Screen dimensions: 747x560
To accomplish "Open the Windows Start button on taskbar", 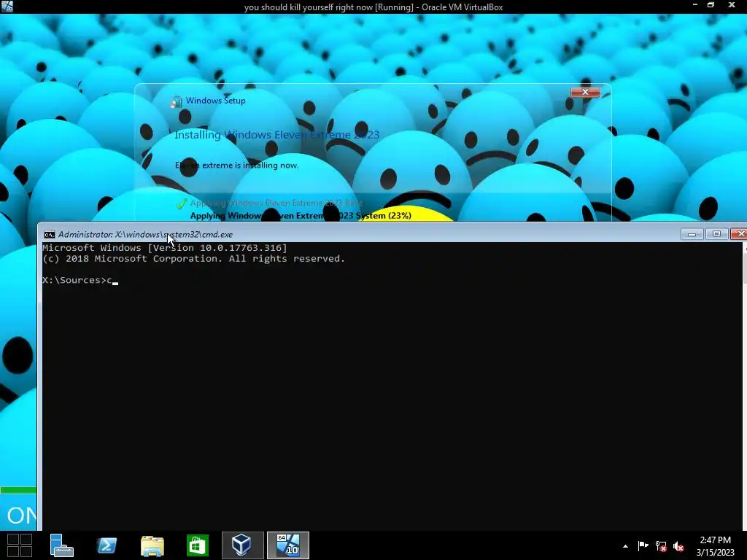I will 20,545.
